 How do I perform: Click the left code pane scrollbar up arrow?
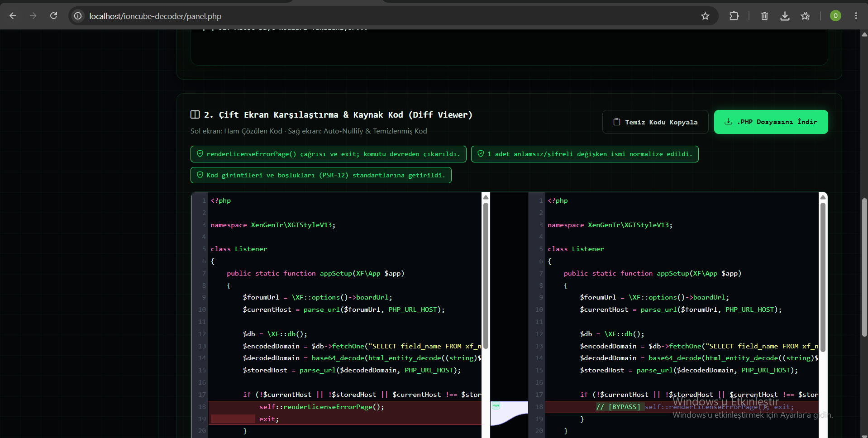pyautogui.click(x=486, y=197)
